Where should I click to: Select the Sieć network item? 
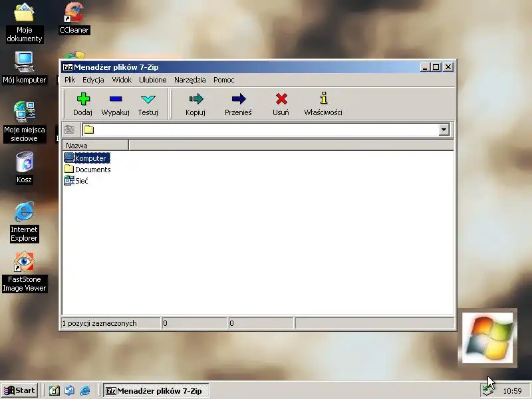pos(76,180)
